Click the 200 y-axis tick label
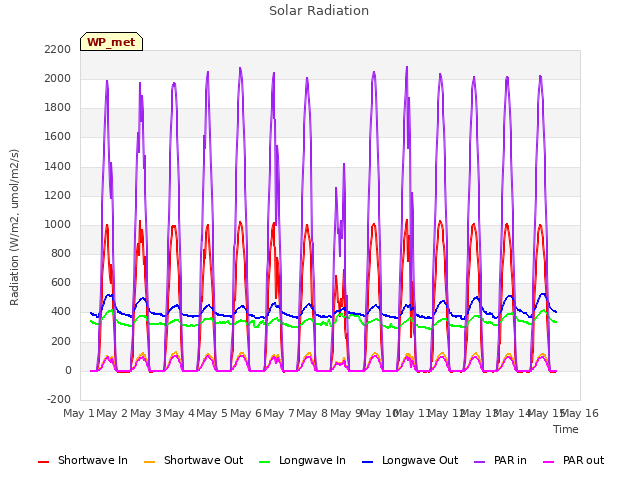 [x=61, y=341]
